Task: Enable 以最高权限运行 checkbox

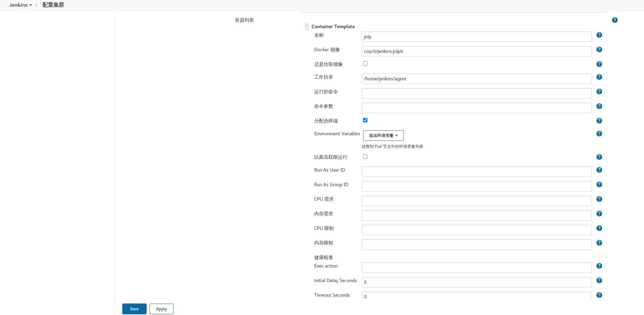Action: (365, 156)
